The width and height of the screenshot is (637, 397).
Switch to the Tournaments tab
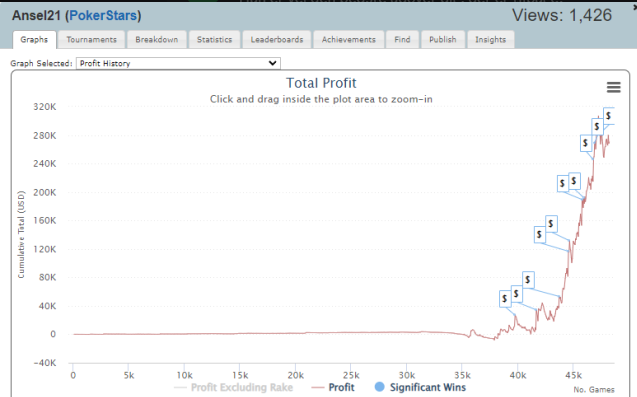pyautogui.click(x=91, y=40)
